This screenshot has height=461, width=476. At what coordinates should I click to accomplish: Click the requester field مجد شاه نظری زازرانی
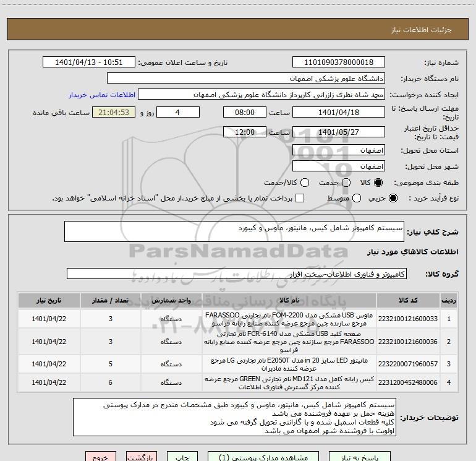pyautogui.click(x=261, y=95)
